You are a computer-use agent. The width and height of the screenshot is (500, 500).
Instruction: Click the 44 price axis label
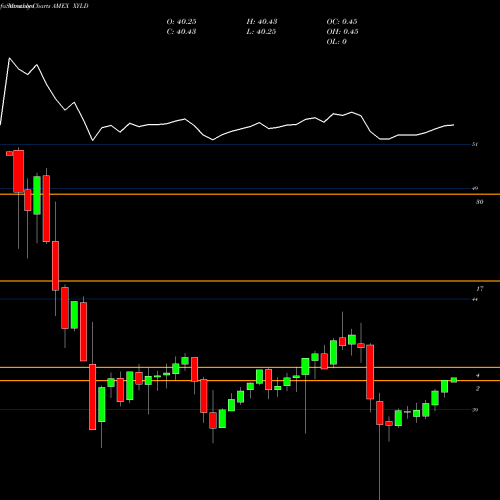coord(475,300)
